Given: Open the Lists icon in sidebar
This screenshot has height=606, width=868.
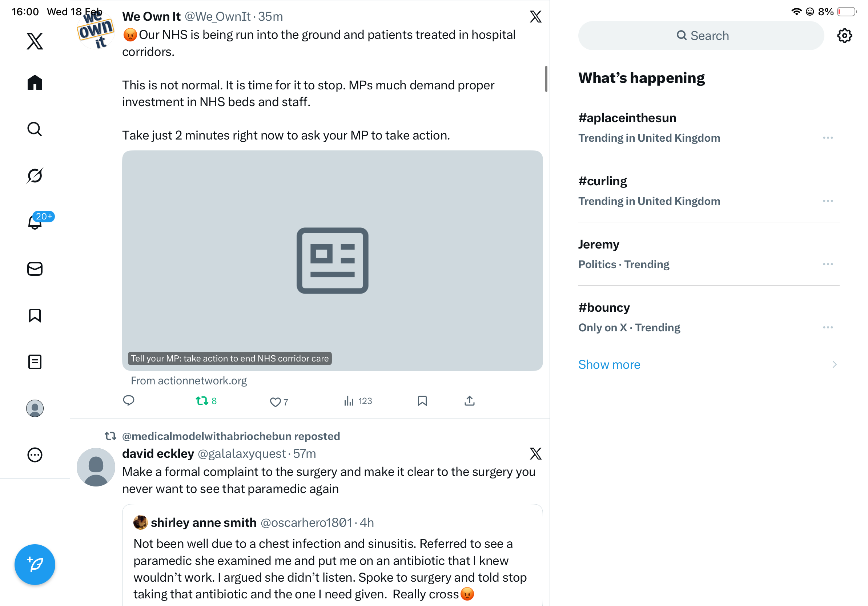Looking at the screenshot, I should pos(35,362).
